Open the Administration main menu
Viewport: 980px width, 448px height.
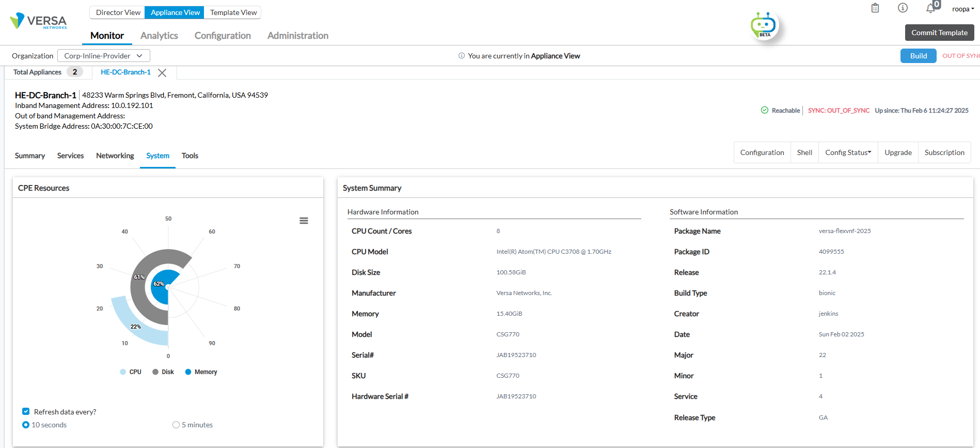(298, 36)
